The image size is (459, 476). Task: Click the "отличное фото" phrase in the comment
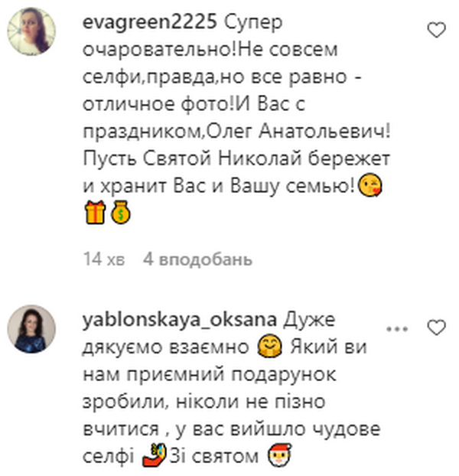(x=155, y=104)
